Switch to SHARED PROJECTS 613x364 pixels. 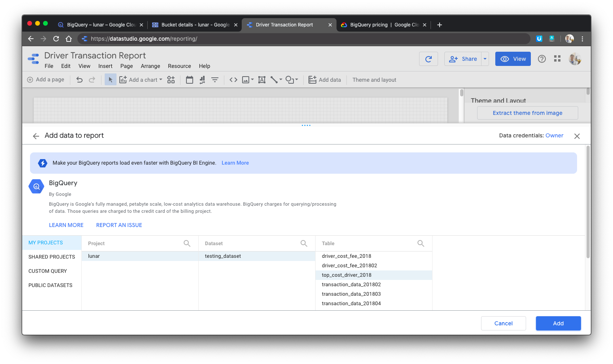pos(51,257)
